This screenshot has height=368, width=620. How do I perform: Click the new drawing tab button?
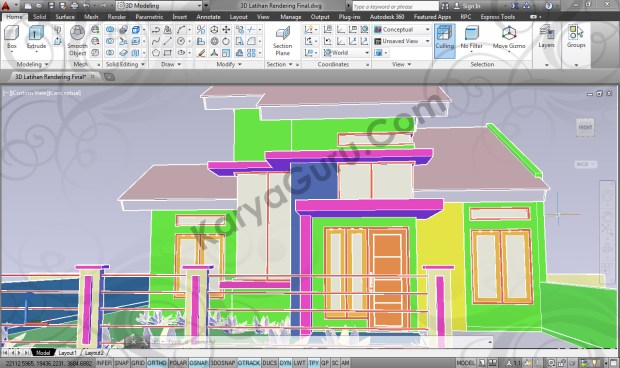pos(109,77)
